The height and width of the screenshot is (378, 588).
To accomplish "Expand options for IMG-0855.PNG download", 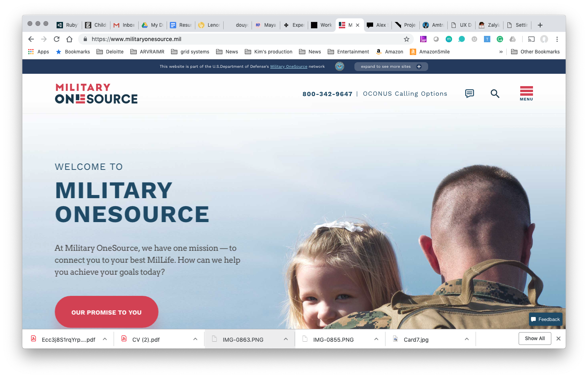I will pyautogui.click(x=376, y=339).
